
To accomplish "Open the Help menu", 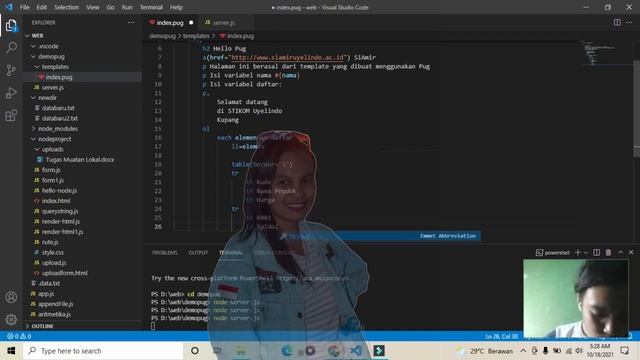I will coord(176,7).
